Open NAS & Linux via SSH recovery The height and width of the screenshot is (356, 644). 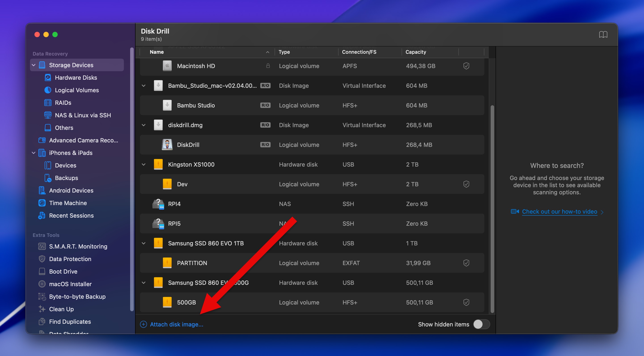83,115
